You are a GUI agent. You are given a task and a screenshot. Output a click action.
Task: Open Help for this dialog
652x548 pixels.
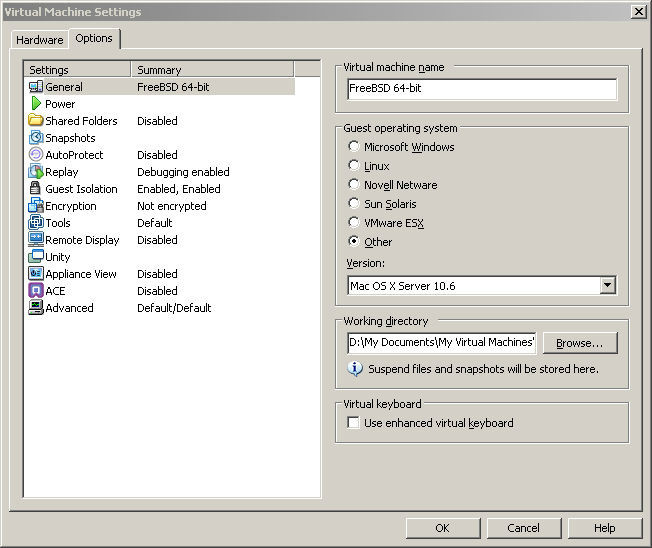pyautogui.click(x=605, y=528)
